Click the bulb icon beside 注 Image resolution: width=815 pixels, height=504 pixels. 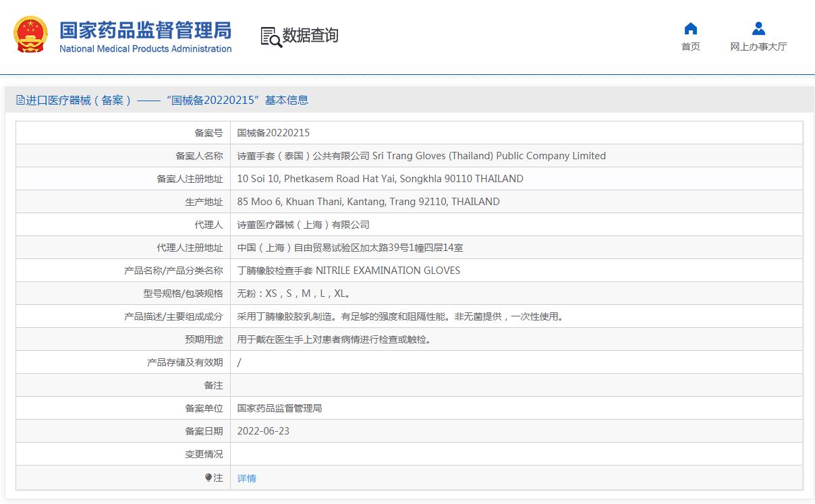(x=208, y=478)
